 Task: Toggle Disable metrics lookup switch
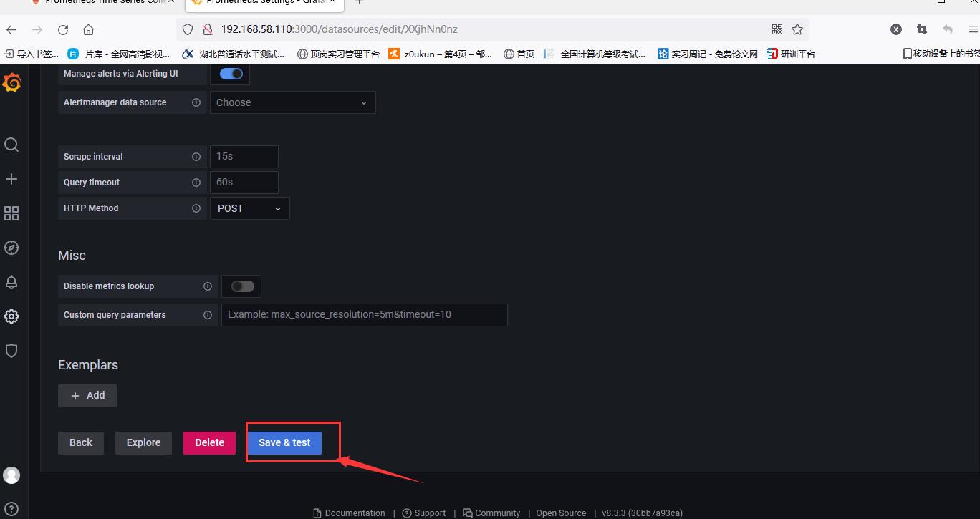coord(242,286)
